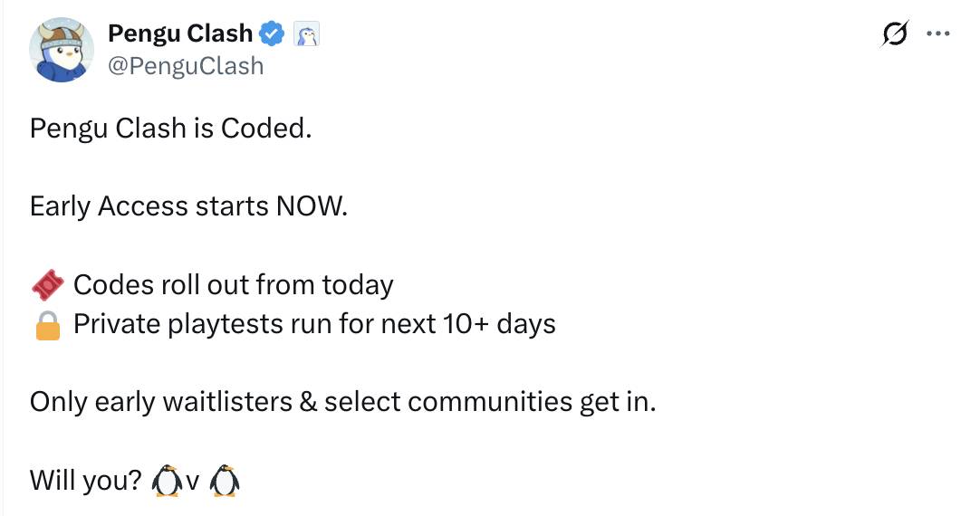Image resolution: width=980 pixels, height=516 pixels.
Task: Open the Pengu Clash profile avatar
Action: tap(62, 50)
